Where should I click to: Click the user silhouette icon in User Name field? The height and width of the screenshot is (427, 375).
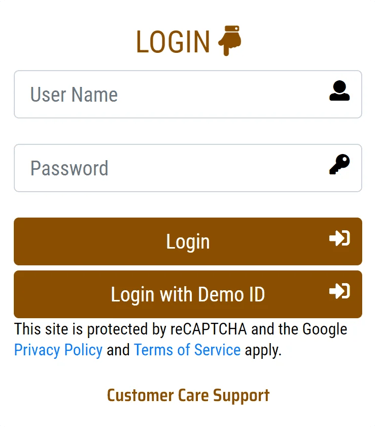tap(339, 91)
